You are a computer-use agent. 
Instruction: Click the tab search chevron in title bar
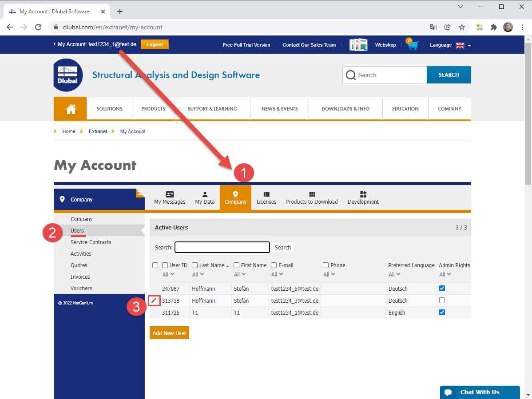[x=461, y=7]
